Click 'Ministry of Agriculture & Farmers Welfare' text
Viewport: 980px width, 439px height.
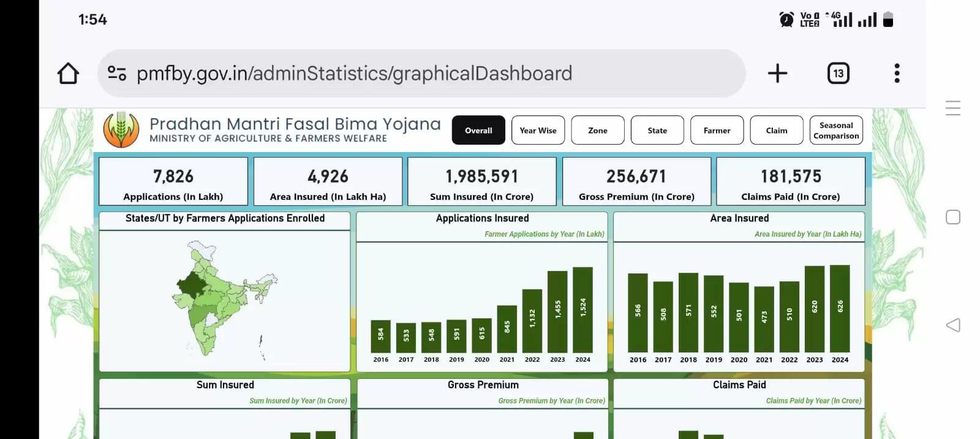268,139
